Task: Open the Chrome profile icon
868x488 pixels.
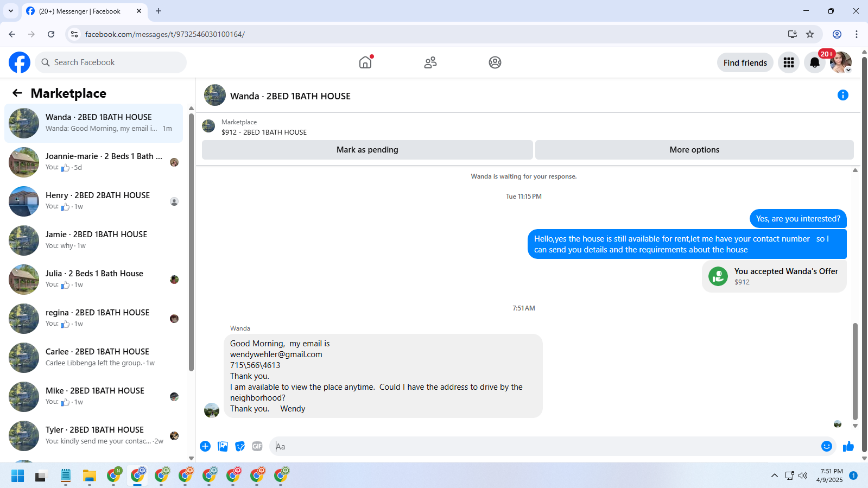Action: click(x=837, y=34)
